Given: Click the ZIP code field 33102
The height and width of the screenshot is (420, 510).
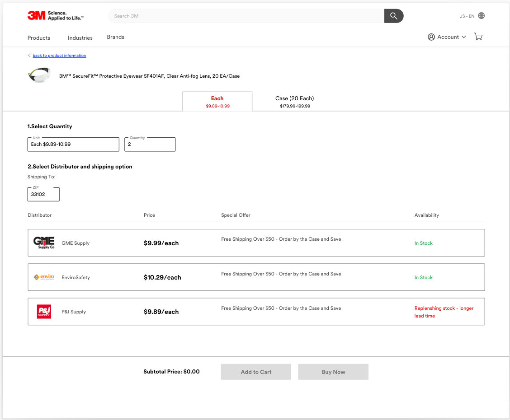Looking at the screenshot, I should click(x=43, y=194).
